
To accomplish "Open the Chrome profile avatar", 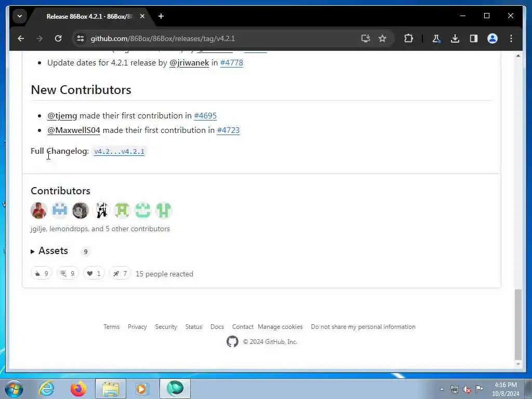I will [x=493, y=38].
